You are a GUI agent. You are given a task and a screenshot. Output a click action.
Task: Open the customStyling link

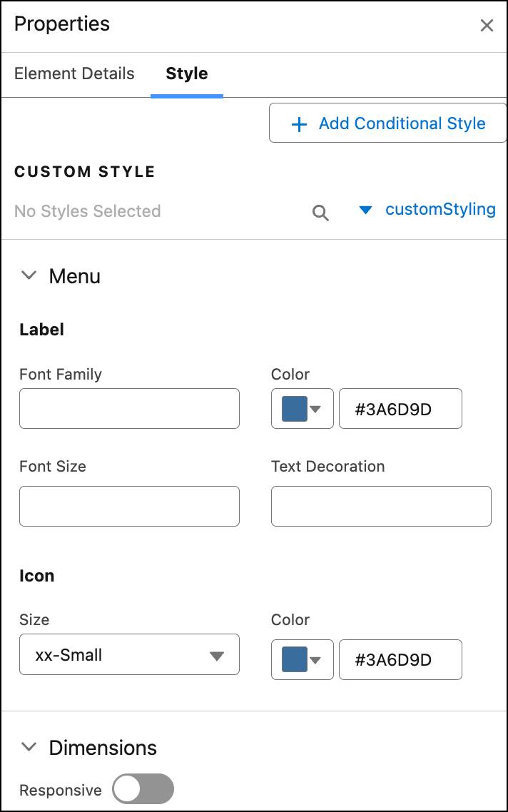point(440,210)
